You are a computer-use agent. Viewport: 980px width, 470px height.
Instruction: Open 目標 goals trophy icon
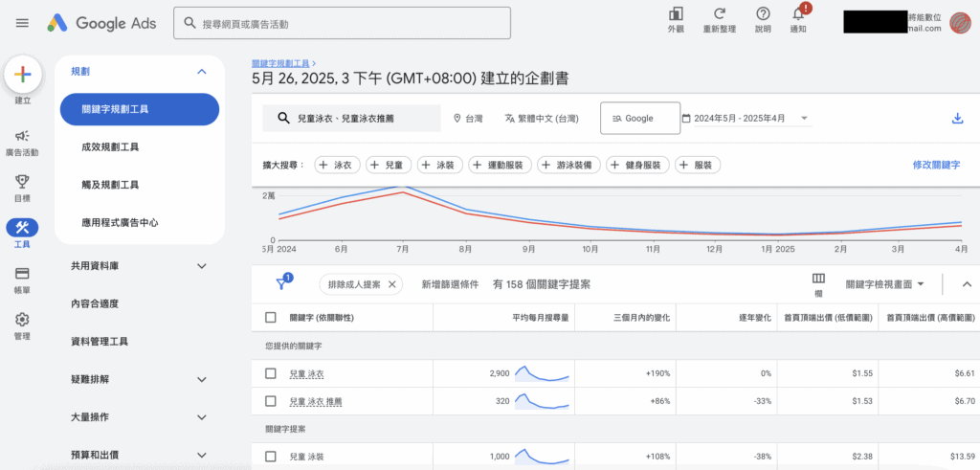point(23,182)
